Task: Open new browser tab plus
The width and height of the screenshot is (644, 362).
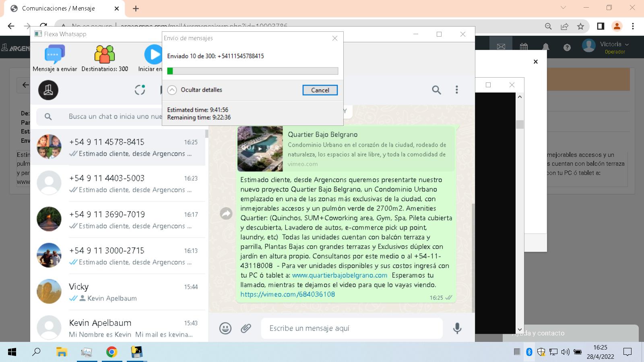Action: click(x=136, y=8)
